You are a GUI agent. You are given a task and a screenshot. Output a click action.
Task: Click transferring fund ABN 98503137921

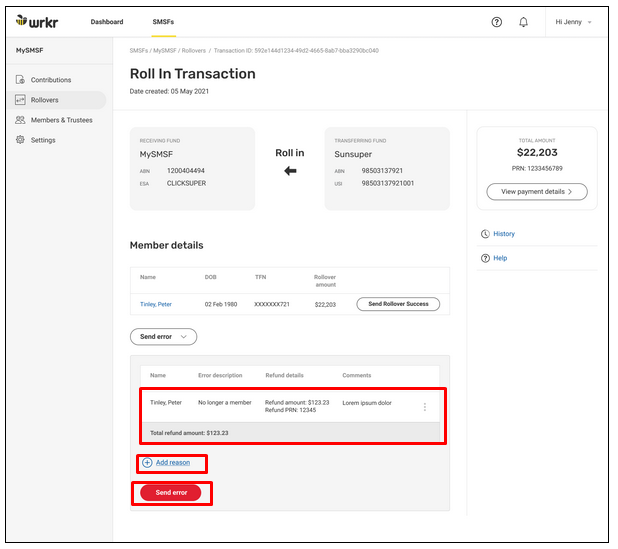click(x=382, y=171)
